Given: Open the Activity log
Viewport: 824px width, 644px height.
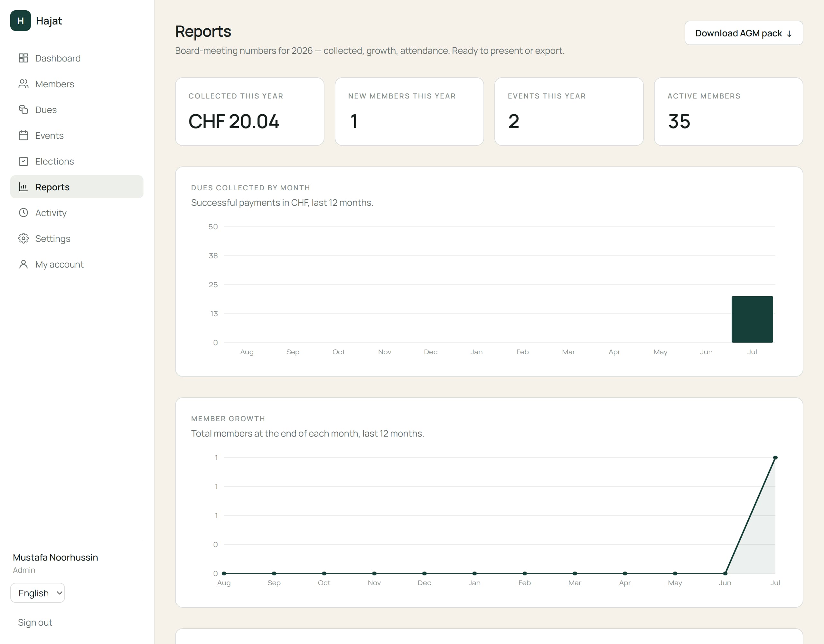Looking at the screenshot, I should click(77, 213).
